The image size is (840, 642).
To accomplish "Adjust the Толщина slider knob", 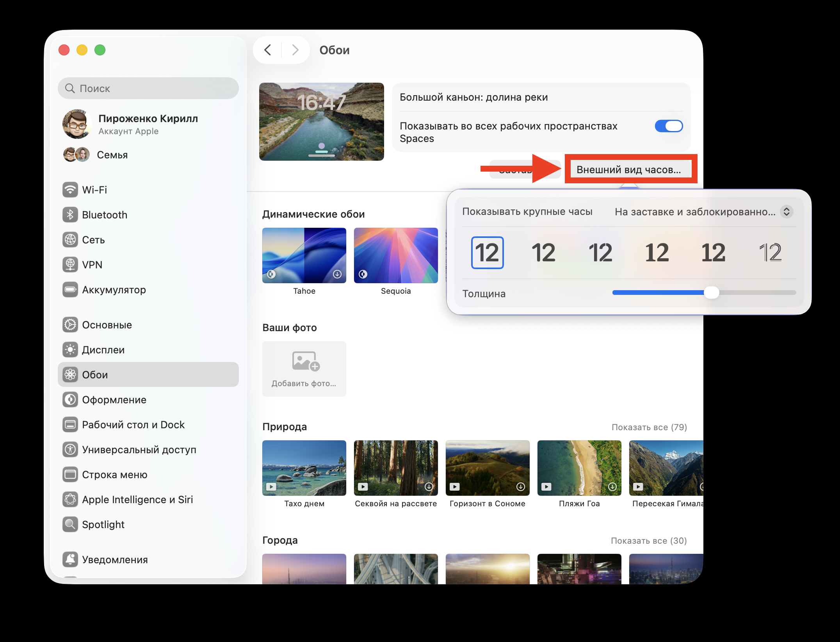I will coord(711,293).
